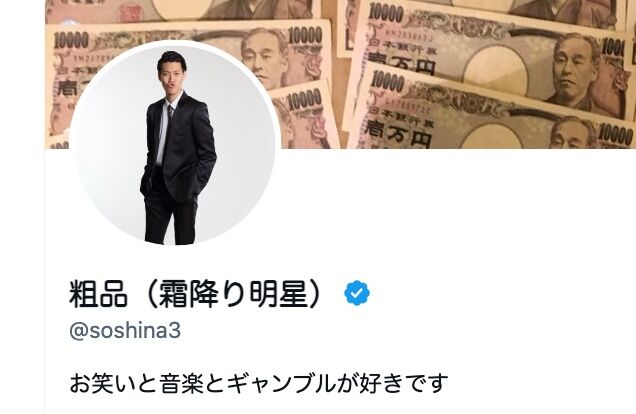Click the word ギャンブル in the bio

click(x=281, y=383)
